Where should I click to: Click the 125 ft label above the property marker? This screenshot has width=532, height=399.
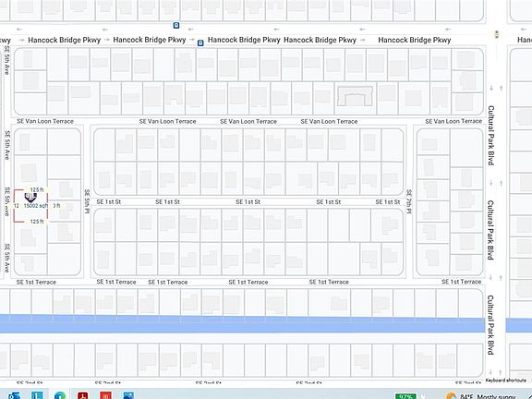pos(37,189)
